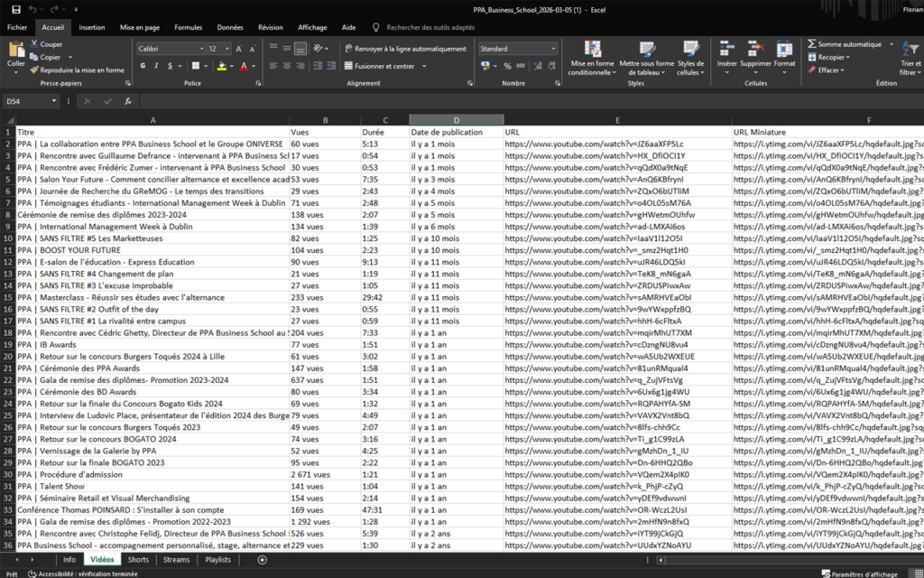924x578 pixels.
Task: Open the Insertion ribbon tab
Action: pos(91,28)
